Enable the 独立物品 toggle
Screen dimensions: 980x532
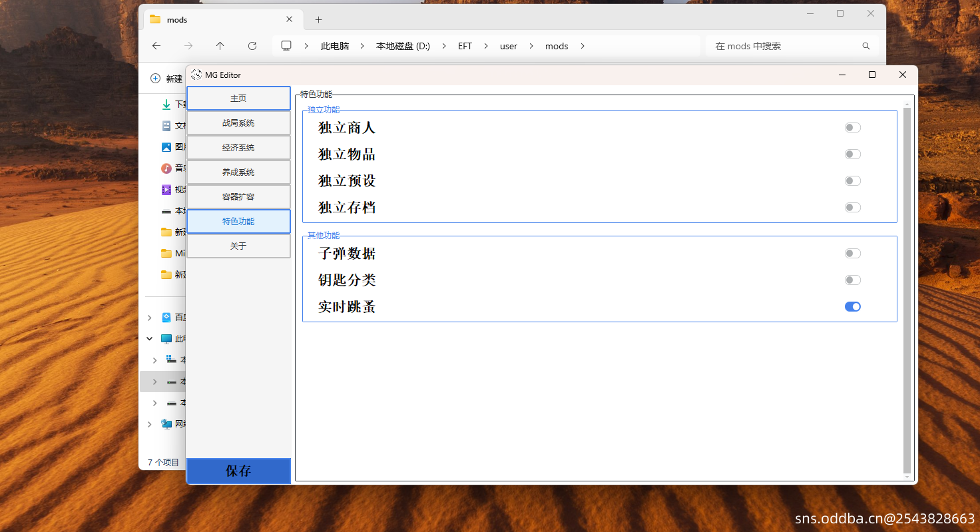853,154
